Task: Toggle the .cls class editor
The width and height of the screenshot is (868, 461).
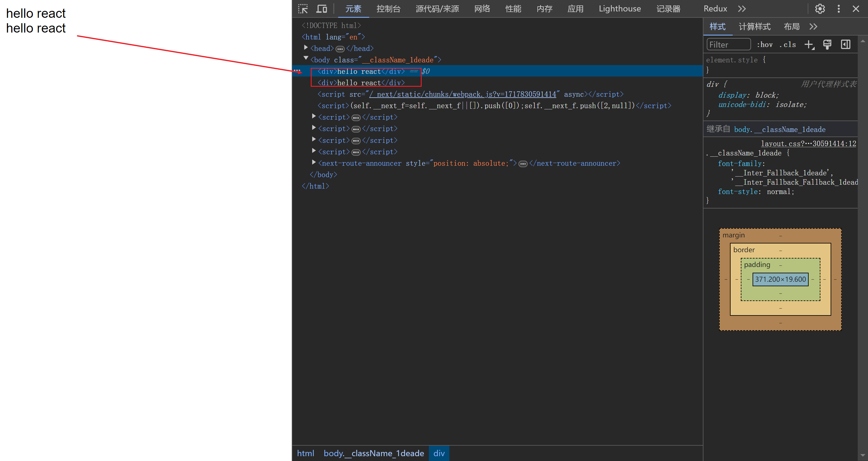Action: point(788,45)
